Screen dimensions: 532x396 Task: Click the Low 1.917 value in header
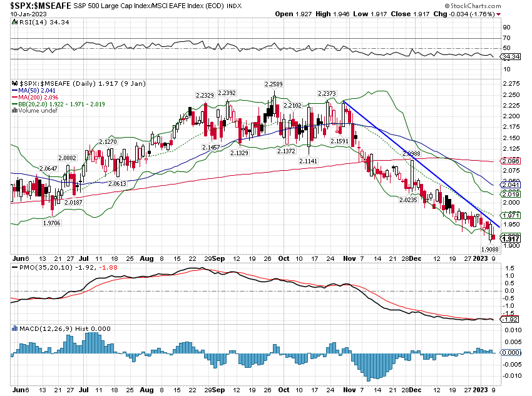coord(370,14)
